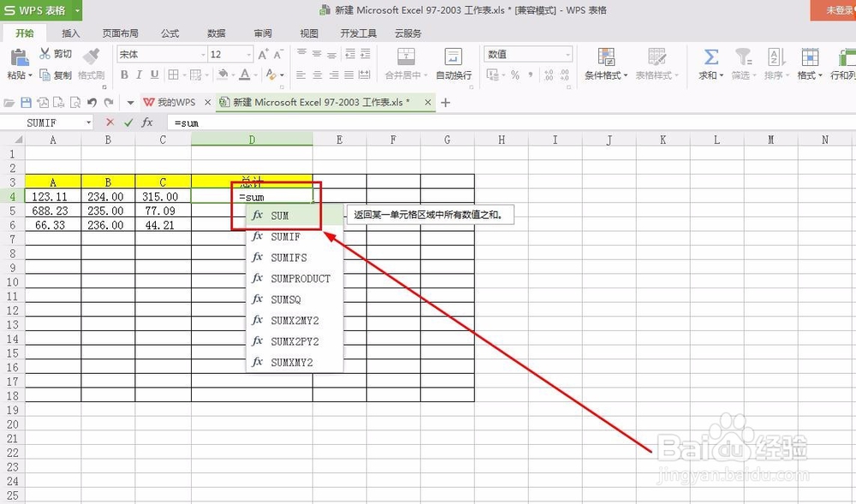The image size is (856, 504).
Task: Toggle Italic formatting
Action: 140,74
